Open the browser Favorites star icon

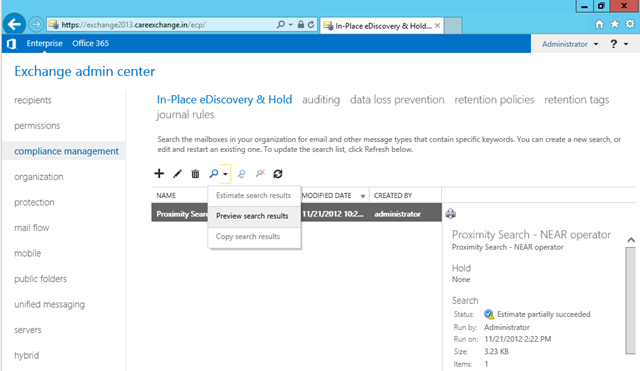point(615,24)
